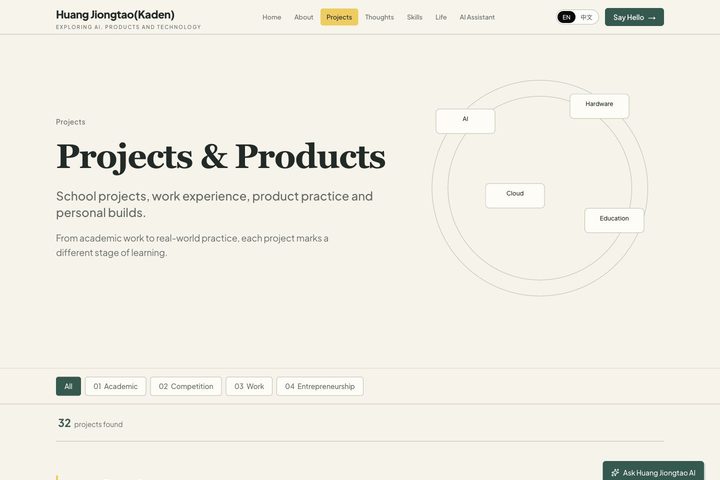The width and height of the screenshot is (720, 480).
Task: Click the sparkle icon on Ask AI button
Action: point(615,473)
